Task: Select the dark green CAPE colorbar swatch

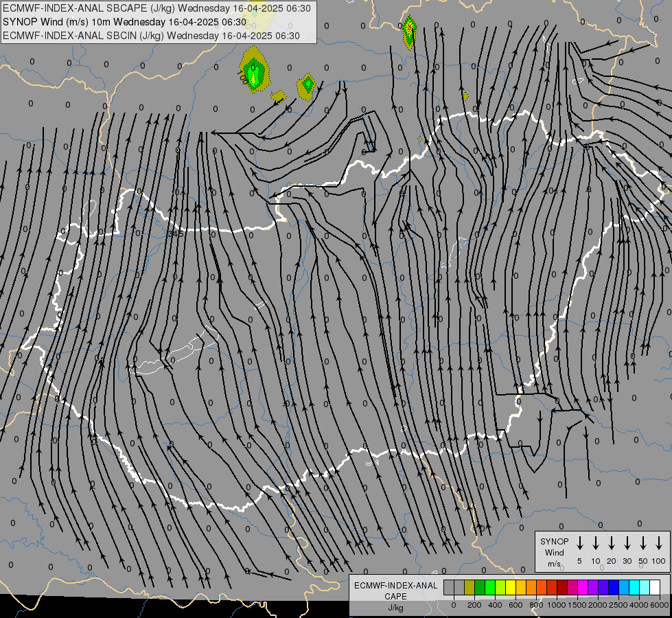Action: pos(480,588)
